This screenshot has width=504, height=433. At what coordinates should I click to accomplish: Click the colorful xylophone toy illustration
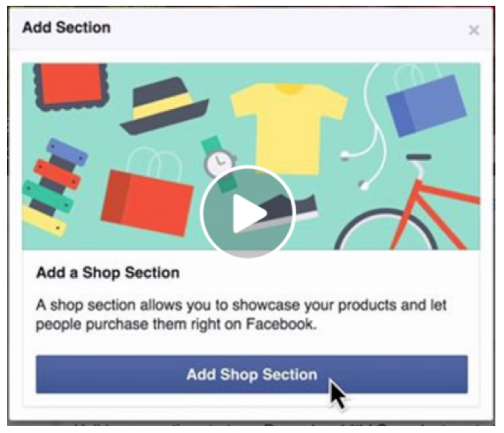pyautogui.click(x=54, y=187)
